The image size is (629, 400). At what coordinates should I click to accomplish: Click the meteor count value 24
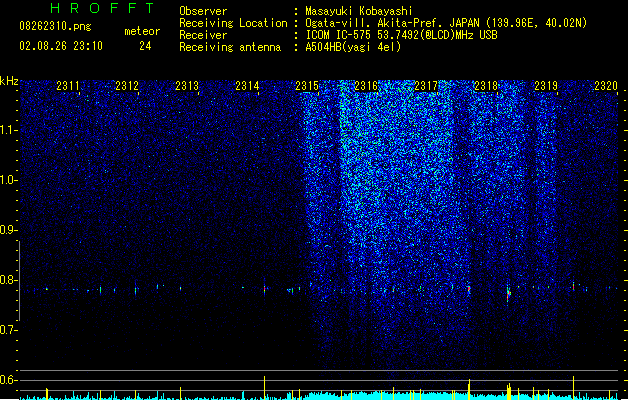click(145, 46)
